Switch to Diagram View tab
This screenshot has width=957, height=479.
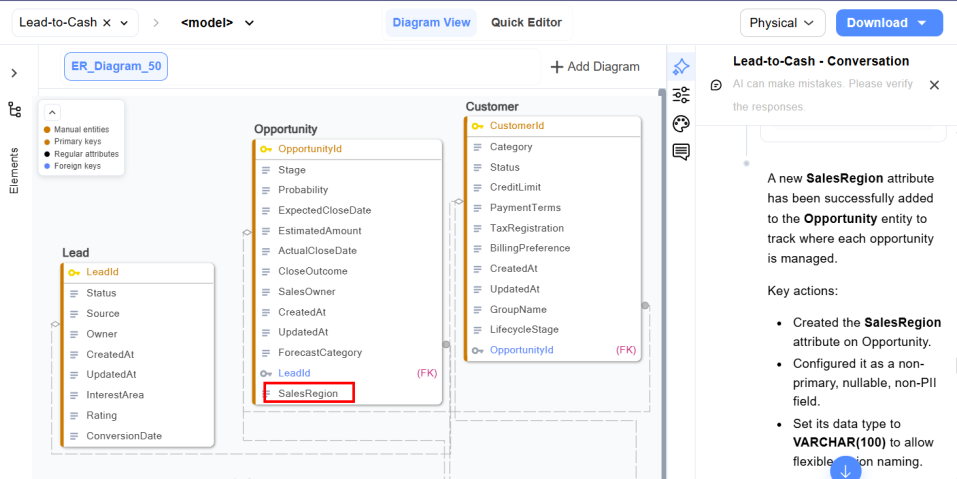coord(431,23)
